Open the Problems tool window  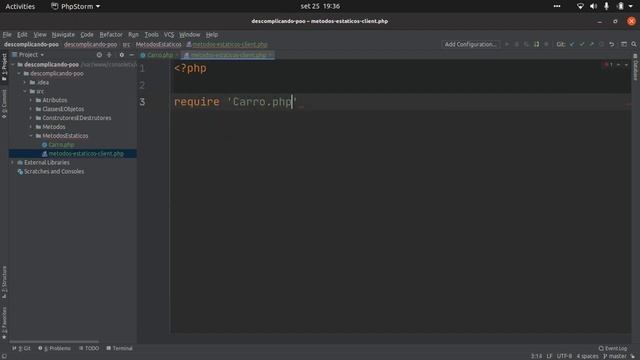pos(54,348)
